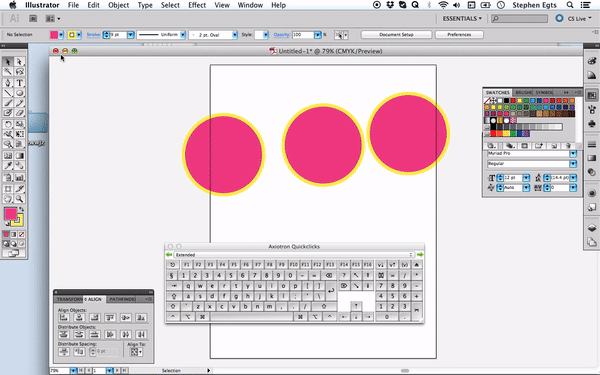
Task: Select the Eyedropper tool
Action: pos(8,165)
